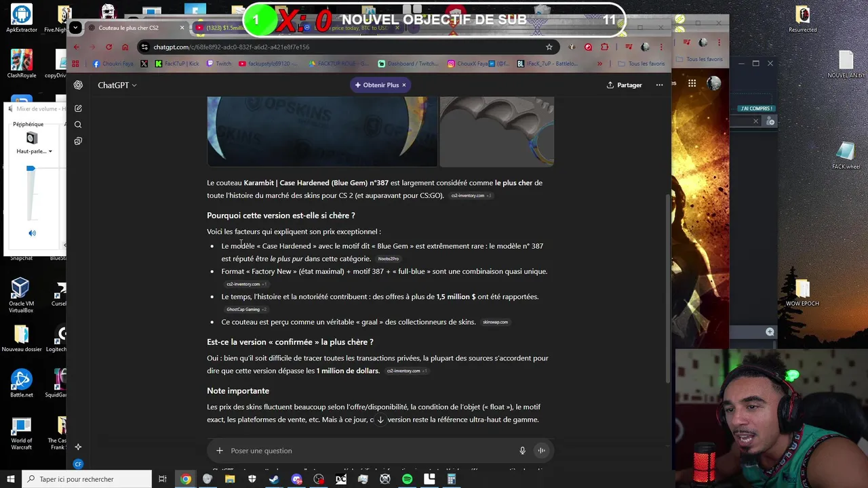Screen dimensions: 868x488
Task: Open Calculator from the taskbar
Action: 451,479
